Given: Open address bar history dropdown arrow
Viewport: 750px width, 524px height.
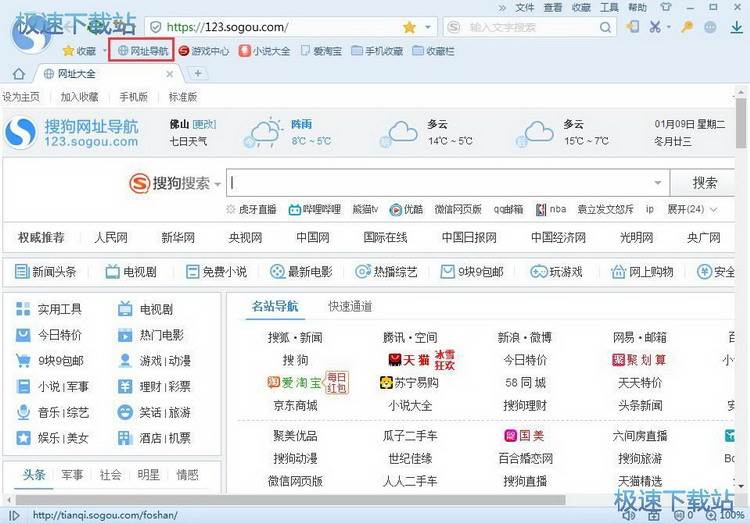Looking at the screenshot, I should click(x=428, y=27).
